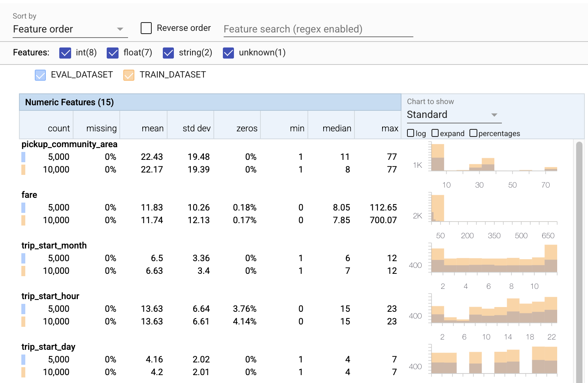
Task: Click the fare histogram chart
Action: (x=494, y=209)
